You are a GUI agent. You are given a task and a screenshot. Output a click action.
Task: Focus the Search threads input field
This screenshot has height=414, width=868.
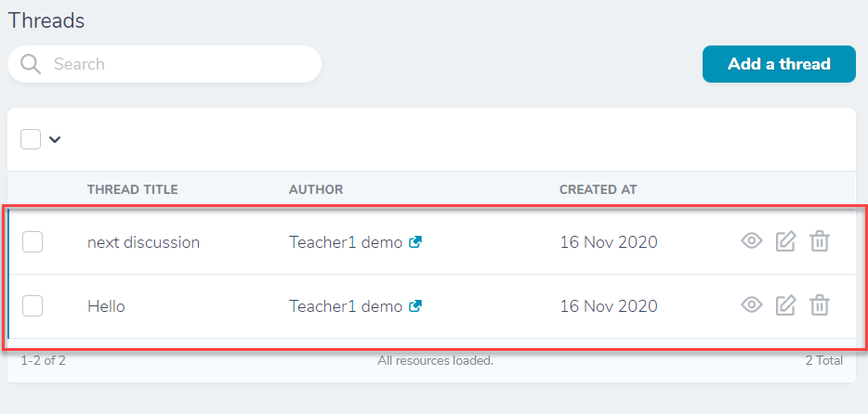(x=164, y=64)
